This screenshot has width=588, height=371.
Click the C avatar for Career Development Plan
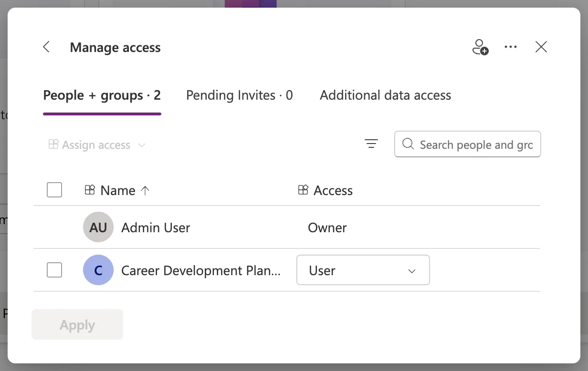pos(98,270)
